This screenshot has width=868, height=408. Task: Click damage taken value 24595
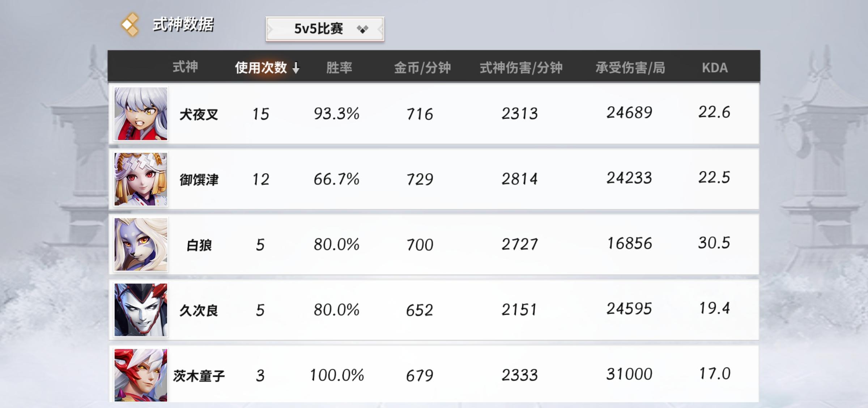pos(629,309)
